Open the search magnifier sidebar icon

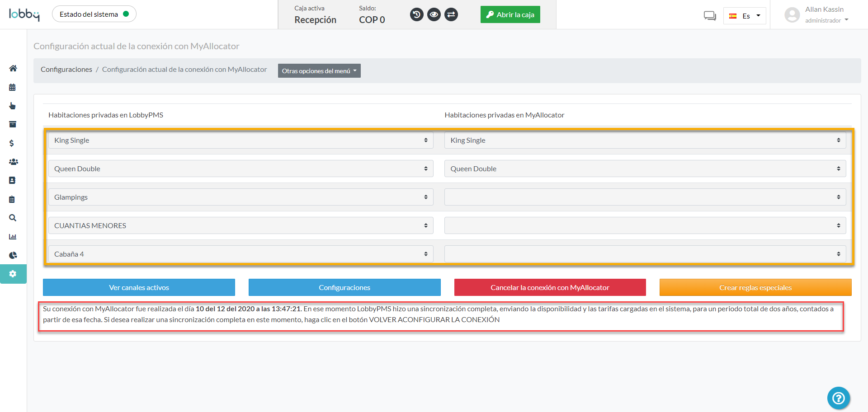coord(13,218)
